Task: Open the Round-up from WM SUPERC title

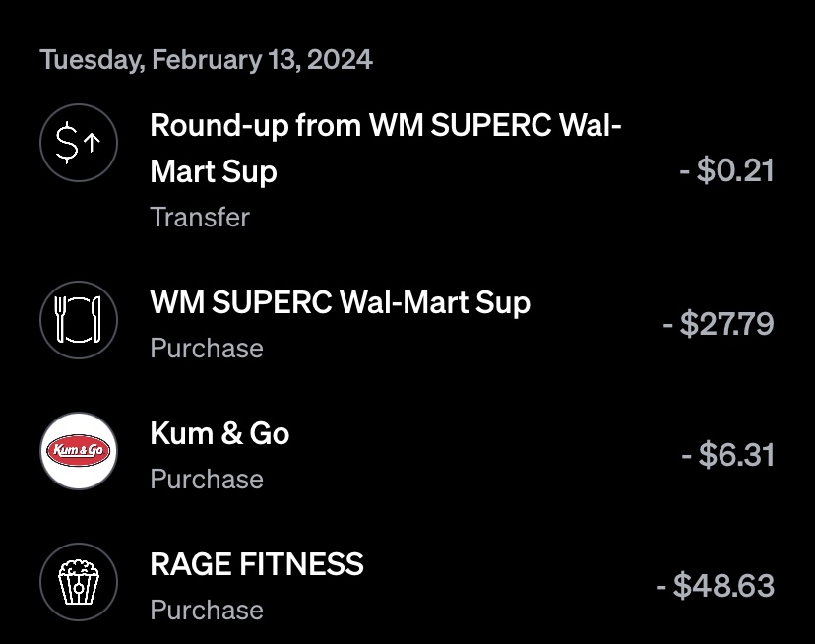Action: tap(385, 127)
